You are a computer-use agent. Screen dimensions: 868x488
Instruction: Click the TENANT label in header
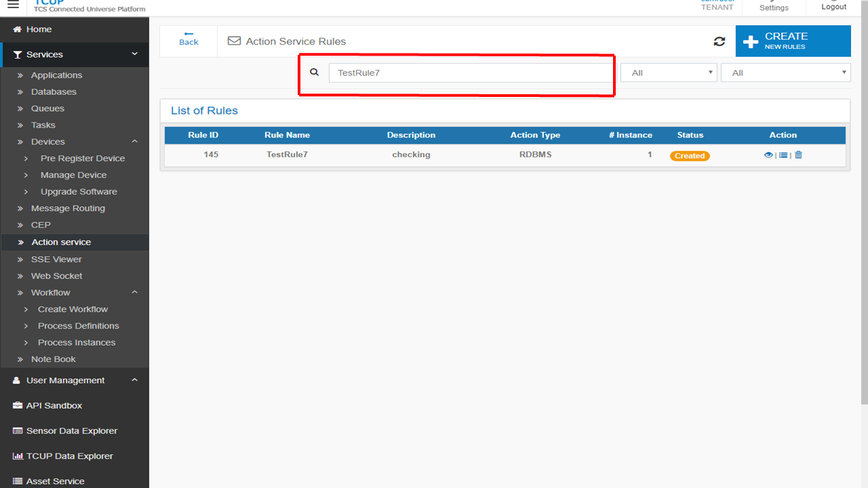717,7
